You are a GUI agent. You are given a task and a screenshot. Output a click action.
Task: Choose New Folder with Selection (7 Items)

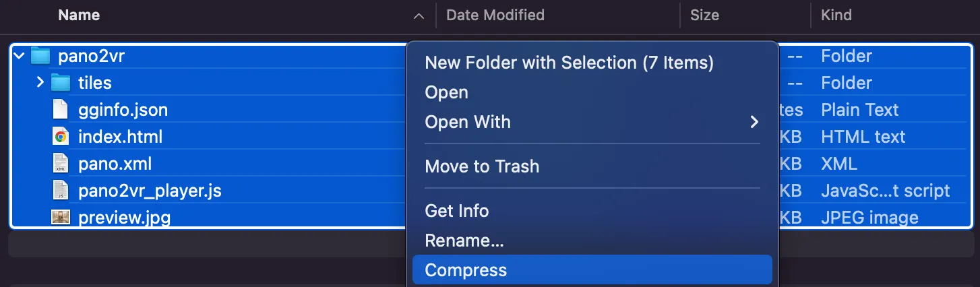(x=569, y=63)
